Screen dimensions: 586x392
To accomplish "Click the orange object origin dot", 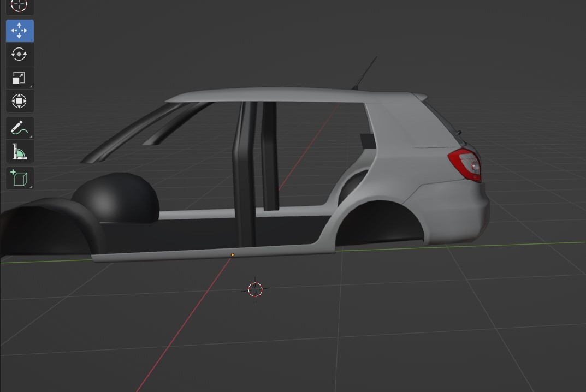I will [233, 255].
